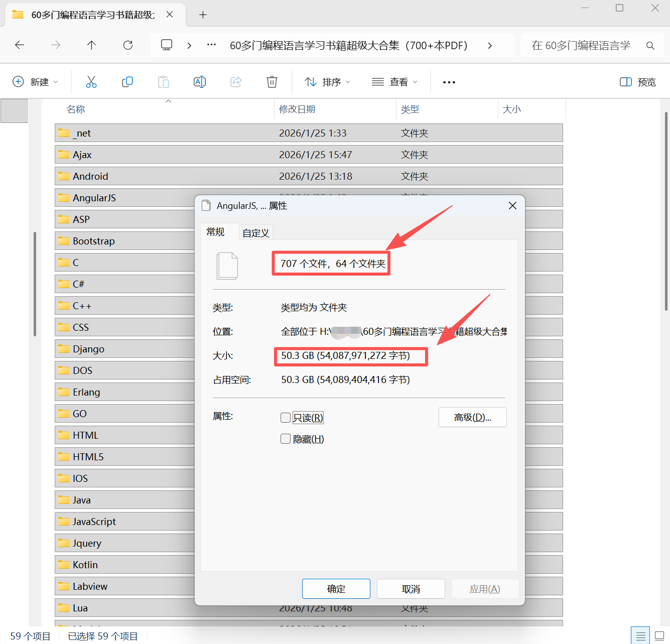Image resolution: width=670 pixels, height=644 pixels.
Task: Switch to the 自定义 tab
Action: 255,232
